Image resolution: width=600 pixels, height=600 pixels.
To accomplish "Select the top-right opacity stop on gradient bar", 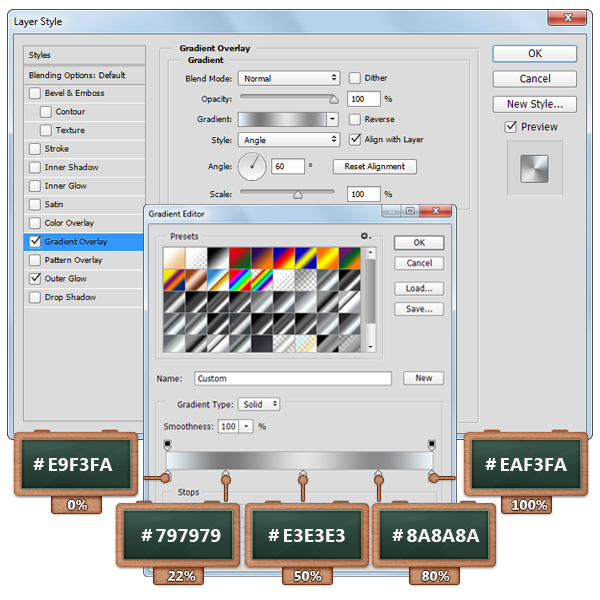I will [x=431, y=444].
